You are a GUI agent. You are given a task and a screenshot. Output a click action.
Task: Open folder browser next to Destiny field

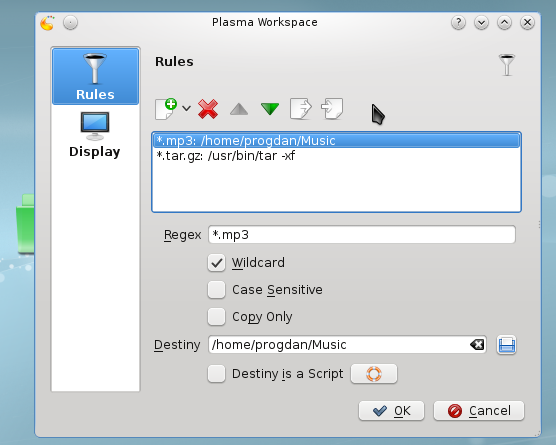pos(506,345)
